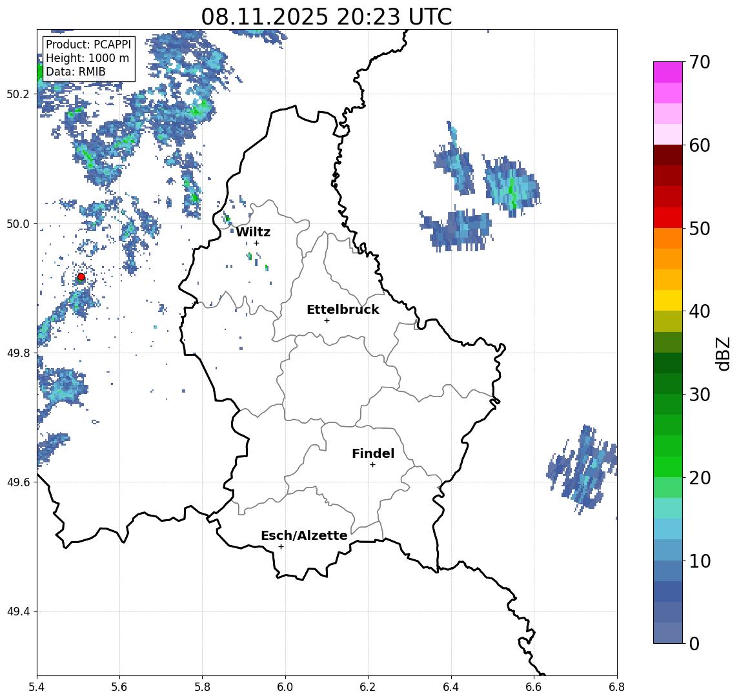Viewport: 739px width, 700px height.
Task: Select the Esch/Alzette label on the map
Action: [304, 535]
